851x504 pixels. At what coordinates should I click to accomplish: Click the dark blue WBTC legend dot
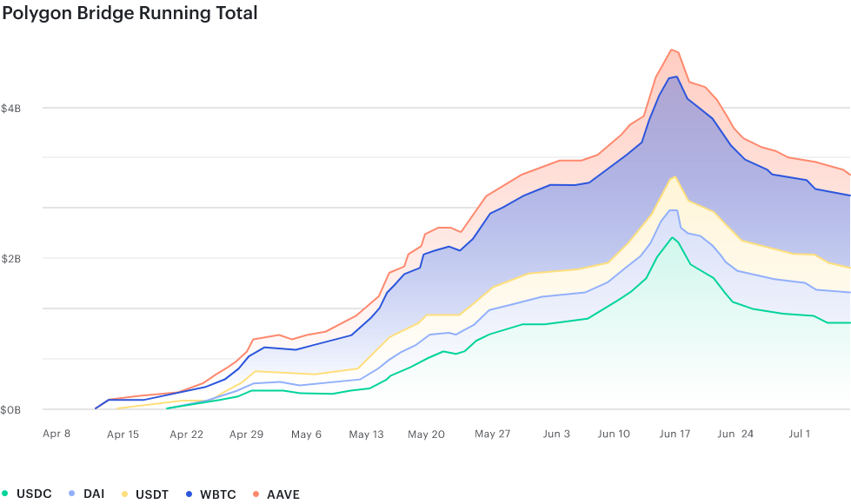pos(189,494)
